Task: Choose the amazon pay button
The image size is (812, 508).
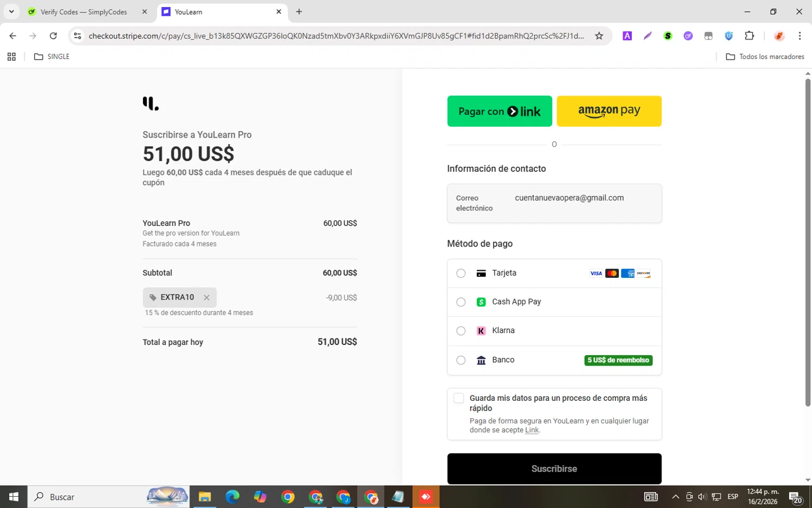Action: (x=609, y=111)
